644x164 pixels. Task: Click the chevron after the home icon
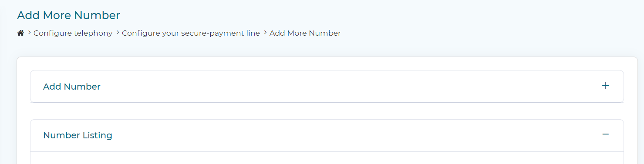click(x=29, y=33)
